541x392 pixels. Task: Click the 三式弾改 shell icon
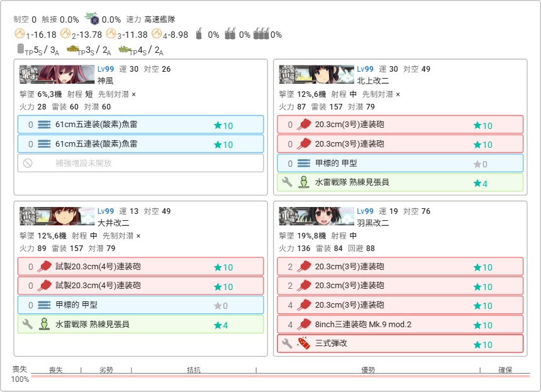pos(304,344)
